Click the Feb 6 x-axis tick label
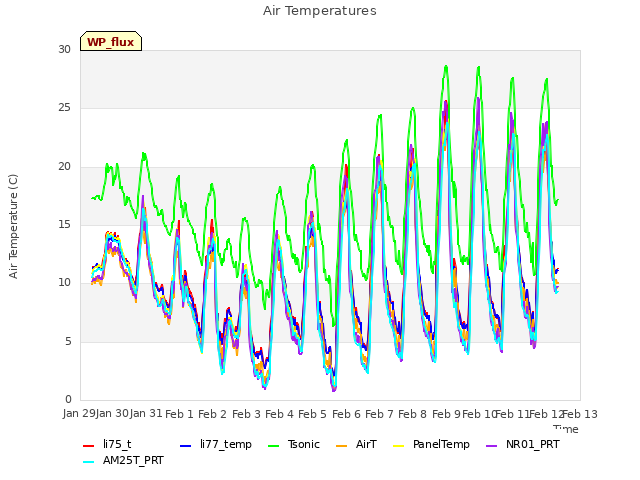 pos(347,413)
